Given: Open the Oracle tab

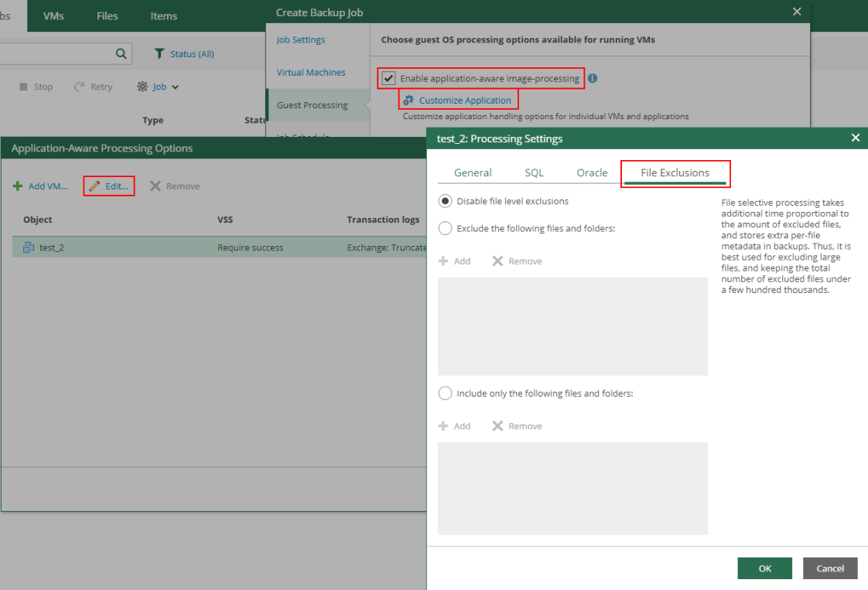Looking at the screenshot, I should pyautogui.click(x=592, y=172).
